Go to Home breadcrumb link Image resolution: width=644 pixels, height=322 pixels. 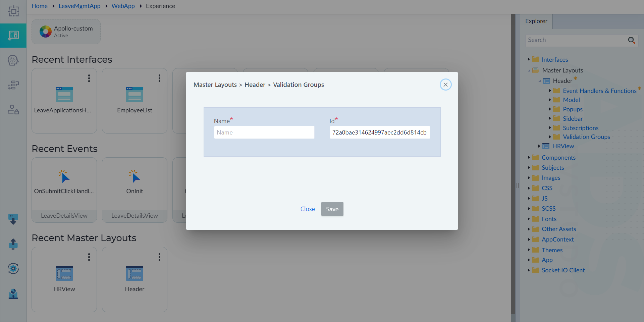40,6
